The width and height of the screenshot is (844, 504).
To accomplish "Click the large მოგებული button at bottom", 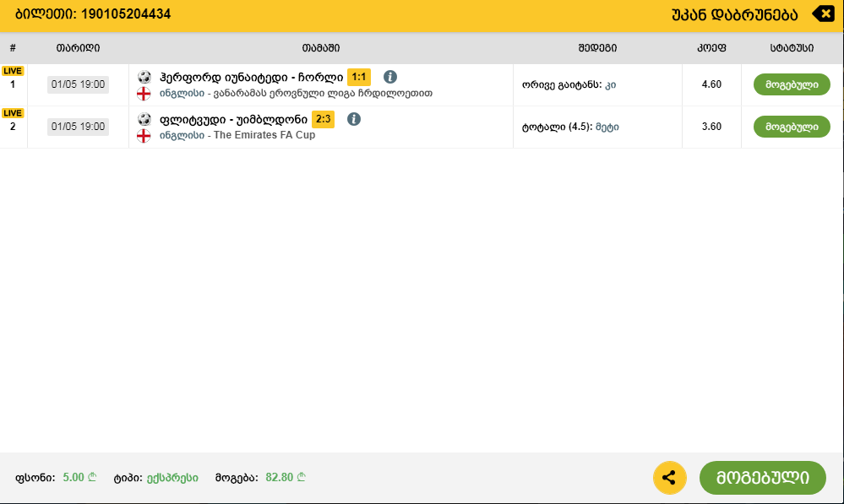I will 763,478.
